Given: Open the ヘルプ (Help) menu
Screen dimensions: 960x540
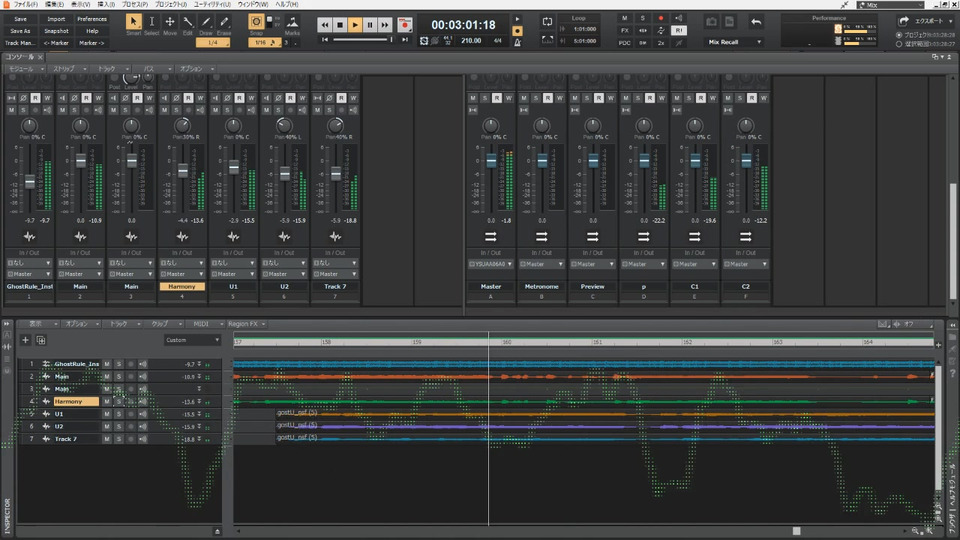Looking at the screenshot, I should point(287,4).
